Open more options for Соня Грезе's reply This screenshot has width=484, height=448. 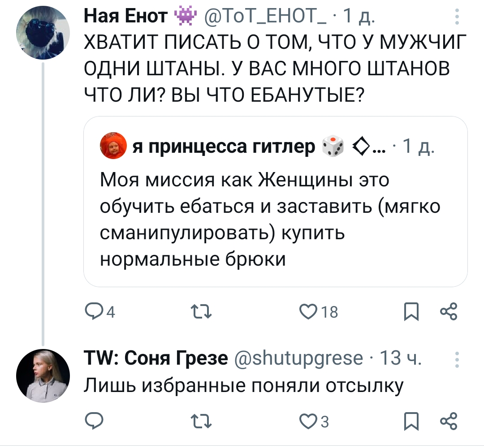click(457, 359)
